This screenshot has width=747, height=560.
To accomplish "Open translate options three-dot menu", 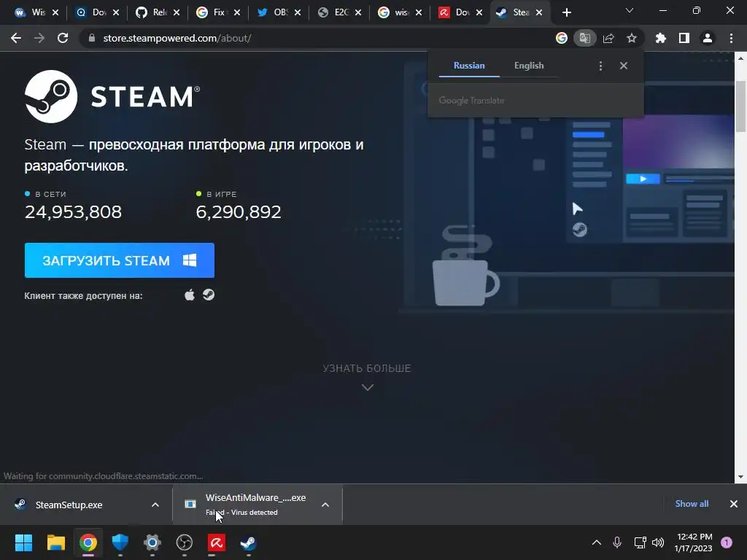I will 601,66.
